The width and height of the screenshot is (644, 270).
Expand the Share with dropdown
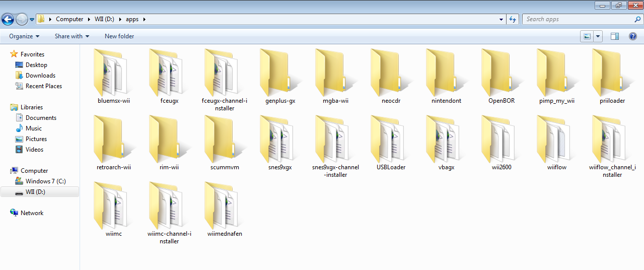coord(71,36)
